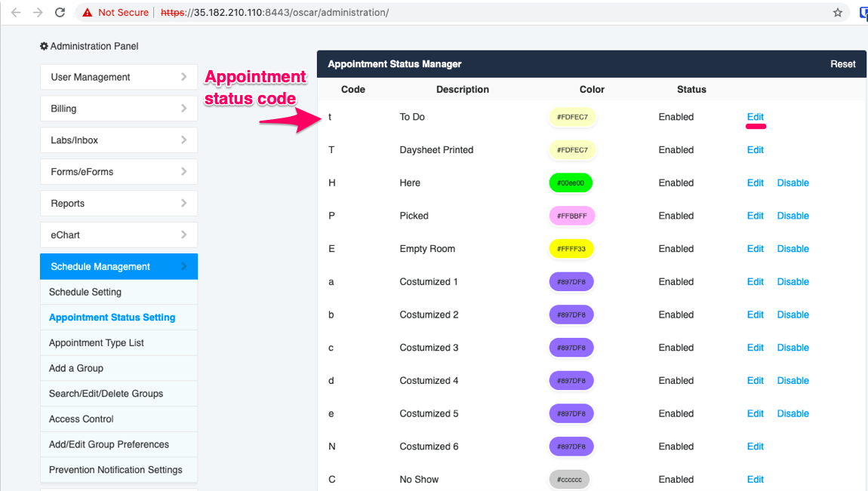
Task: Go back with browser back arrow
Action: point(16,12)
